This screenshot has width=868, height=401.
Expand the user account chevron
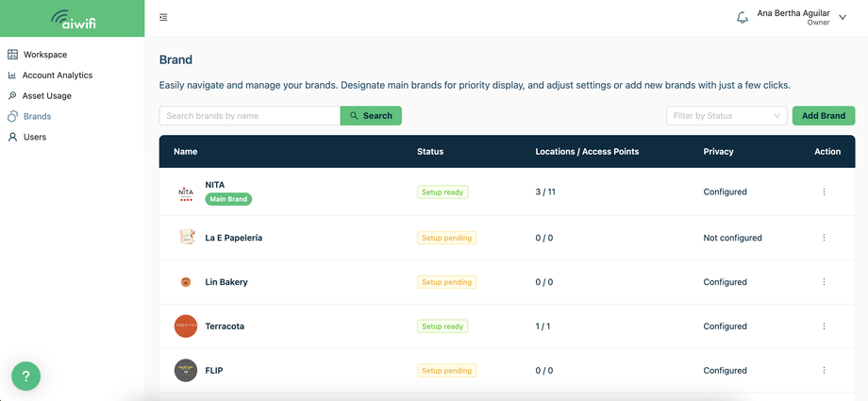click(x=843, y=17)
